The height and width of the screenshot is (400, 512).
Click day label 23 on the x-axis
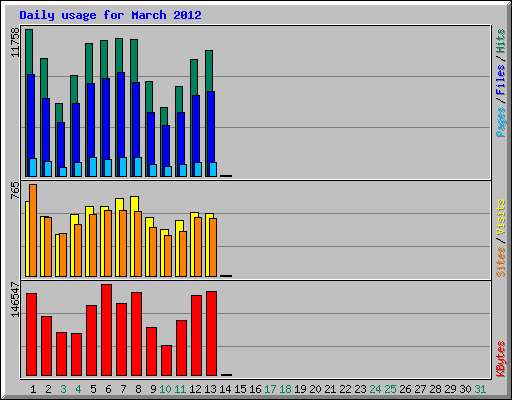[360, 389]
